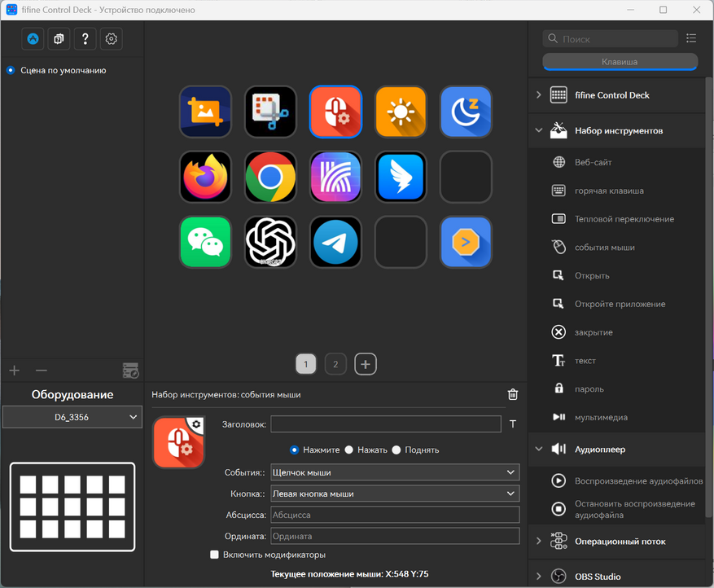
Task: Open the D6_3356 device dropdown
Action: (72, 417)
